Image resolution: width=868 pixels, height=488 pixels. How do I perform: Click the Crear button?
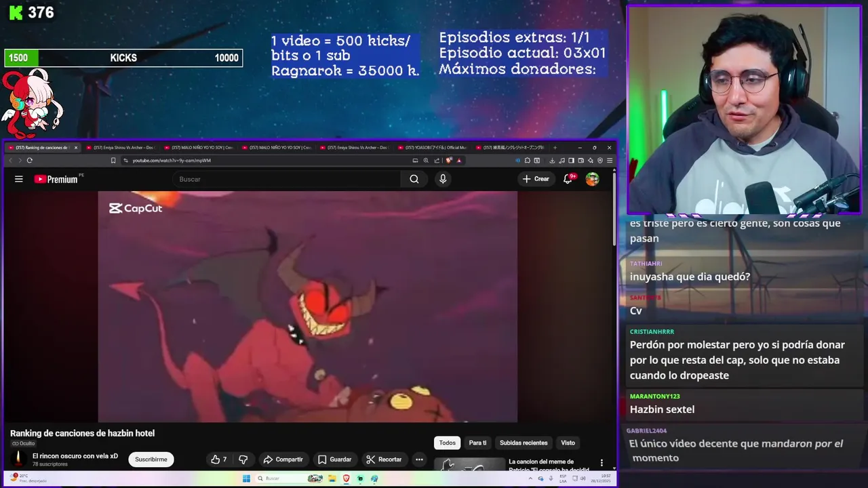tap(536, 179)
